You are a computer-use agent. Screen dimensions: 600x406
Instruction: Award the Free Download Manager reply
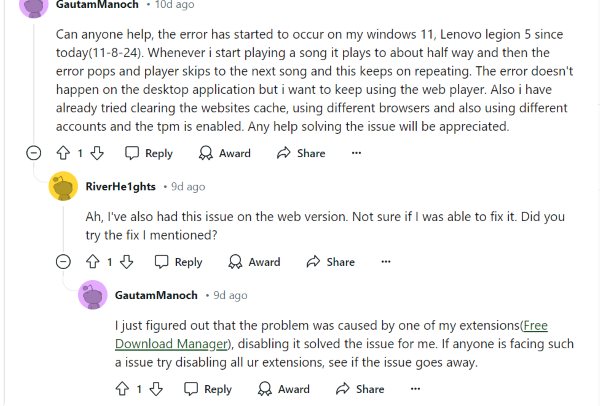(283, 389)
